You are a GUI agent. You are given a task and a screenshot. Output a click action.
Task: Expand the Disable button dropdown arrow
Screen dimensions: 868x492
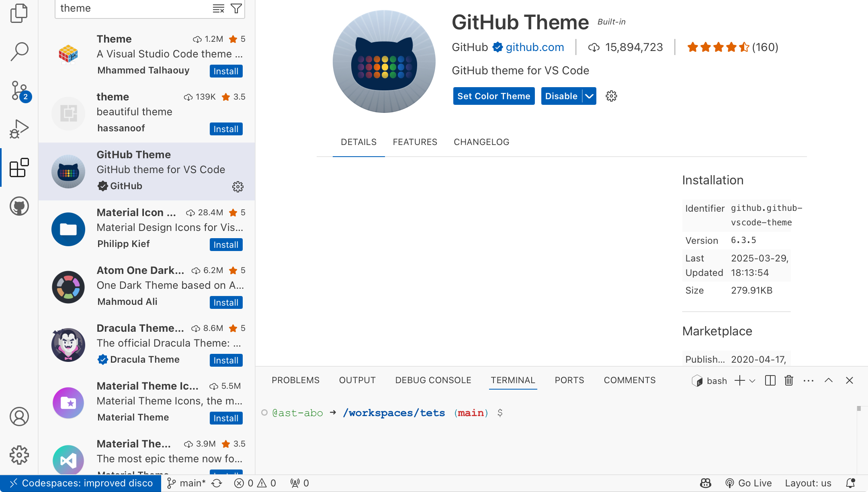pos(589,96)
